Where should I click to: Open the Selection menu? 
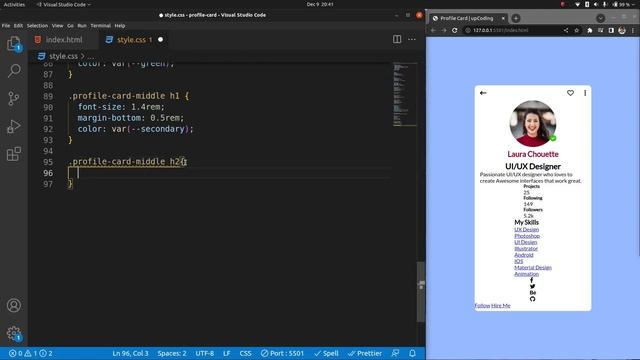37,25
